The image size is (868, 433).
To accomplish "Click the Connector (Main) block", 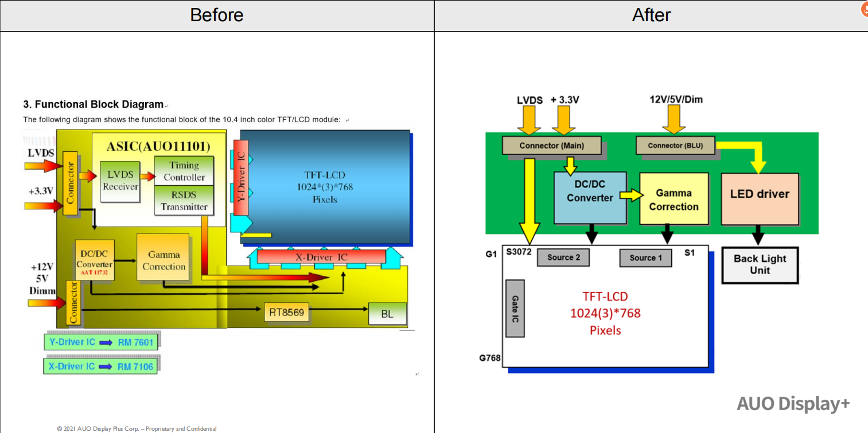I will tap(551, 145).
